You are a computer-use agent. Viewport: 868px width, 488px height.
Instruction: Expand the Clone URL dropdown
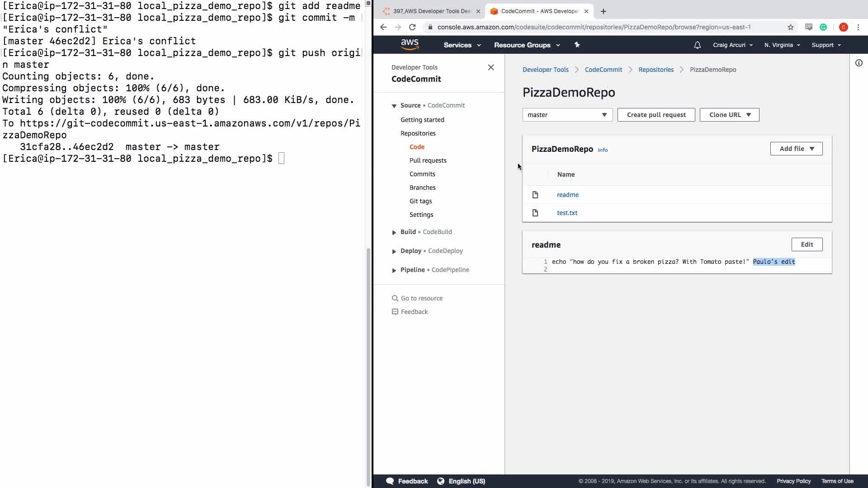729,115
